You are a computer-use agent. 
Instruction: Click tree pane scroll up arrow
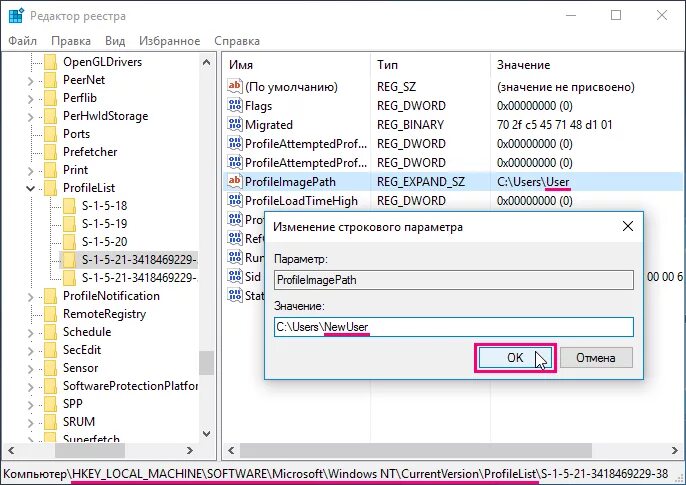(x=206, y=63)
